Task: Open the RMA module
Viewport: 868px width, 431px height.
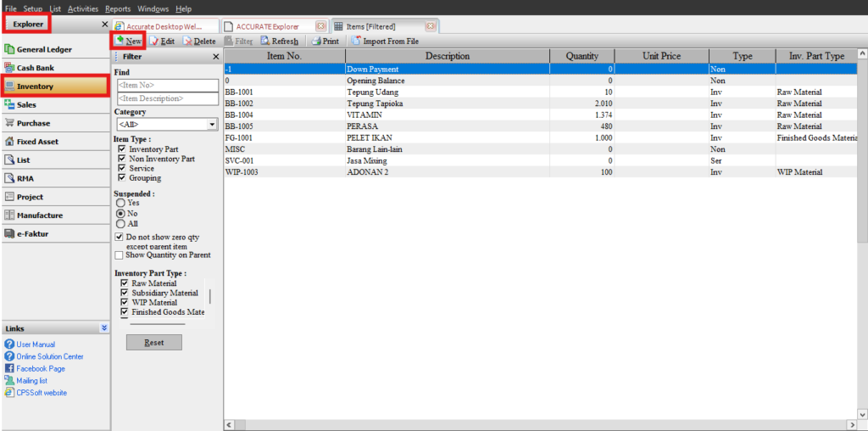Action: [x=55, y=178]
